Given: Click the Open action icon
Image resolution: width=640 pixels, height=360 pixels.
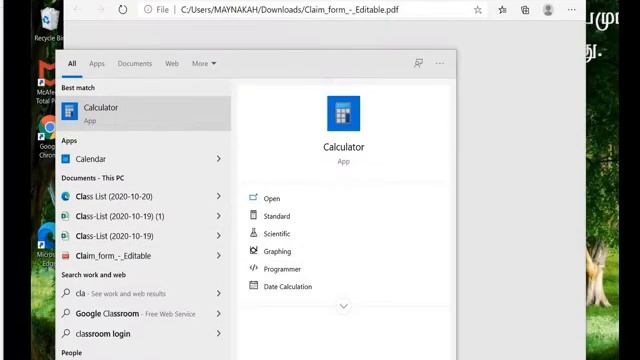Looking at the screenshot, I should [253, 198].
